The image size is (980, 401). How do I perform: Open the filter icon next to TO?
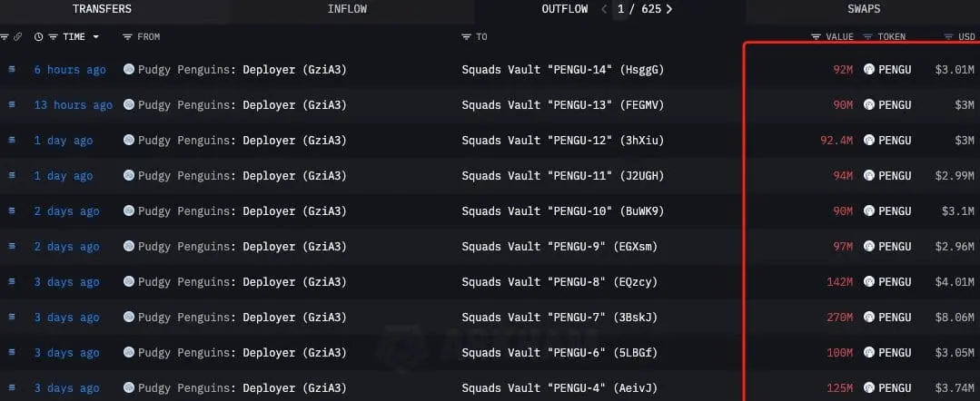point(466,37)
